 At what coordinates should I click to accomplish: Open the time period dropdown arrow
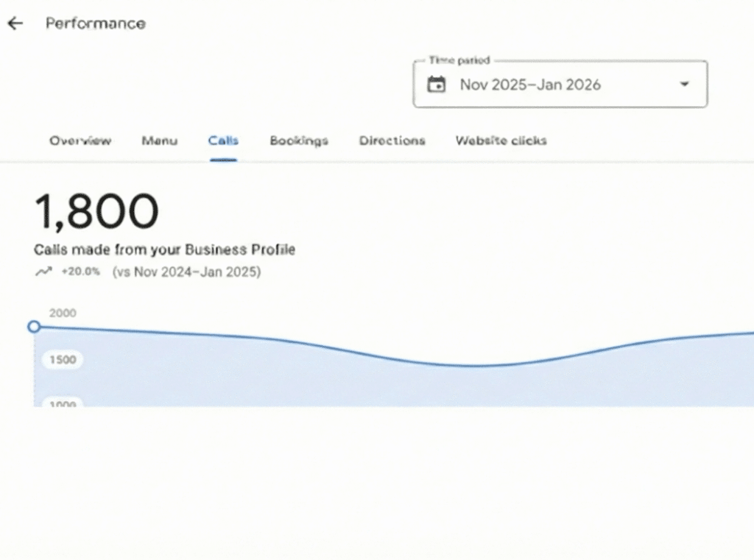(684, 84)
